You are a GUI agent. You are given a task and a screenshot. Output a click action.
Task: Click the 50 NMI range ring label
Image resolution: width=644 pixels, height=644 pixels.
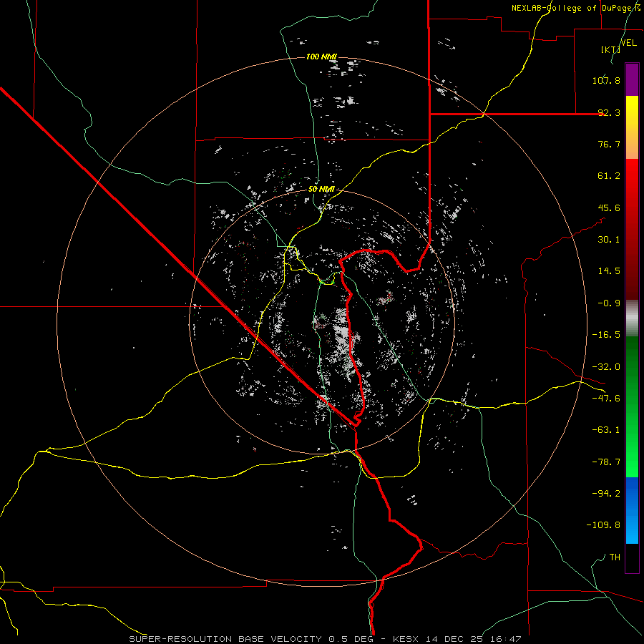tap(321, 189)
